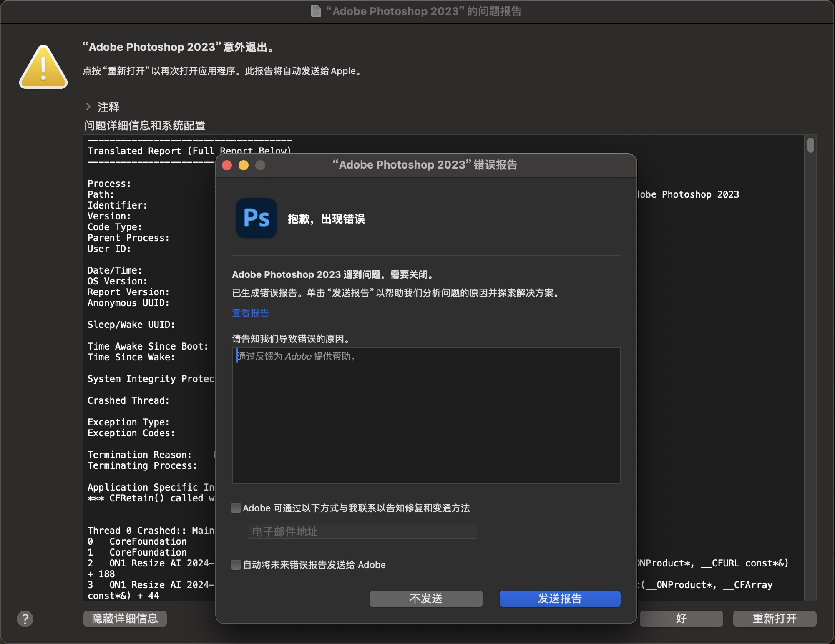
Task: Click the 'Termination Reason:' line
Action: (139, 455)
